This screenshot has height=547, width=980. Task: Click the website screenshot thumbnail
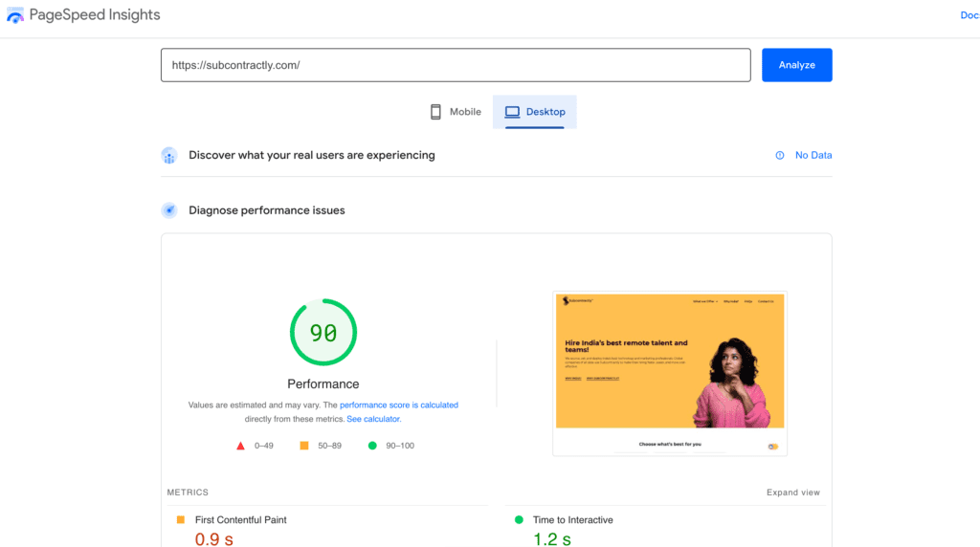tap(670, 374)
